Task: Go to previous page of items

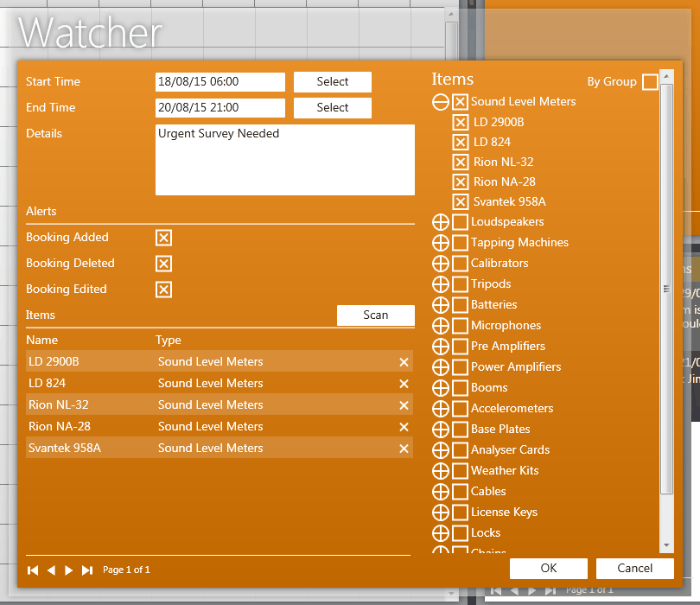Action: [51, 570]
